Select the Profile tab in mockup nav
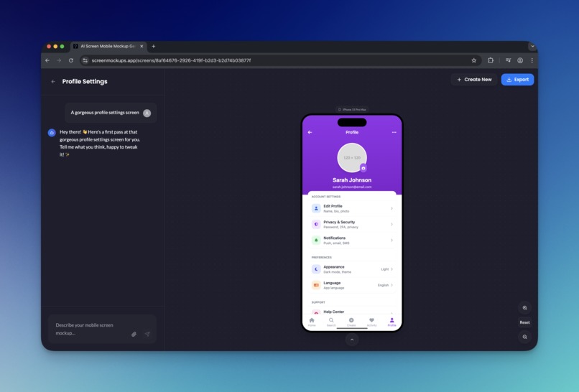 point(392,322)
